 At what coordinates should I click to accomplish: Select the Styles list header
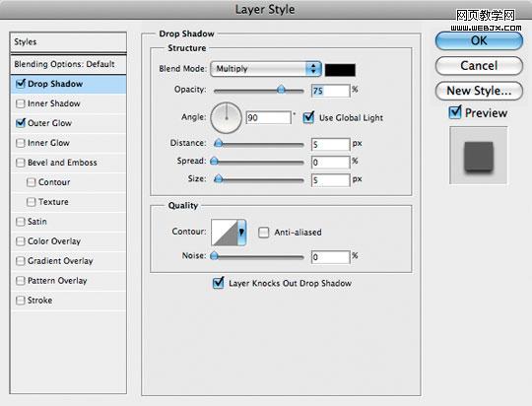[68, 42]
